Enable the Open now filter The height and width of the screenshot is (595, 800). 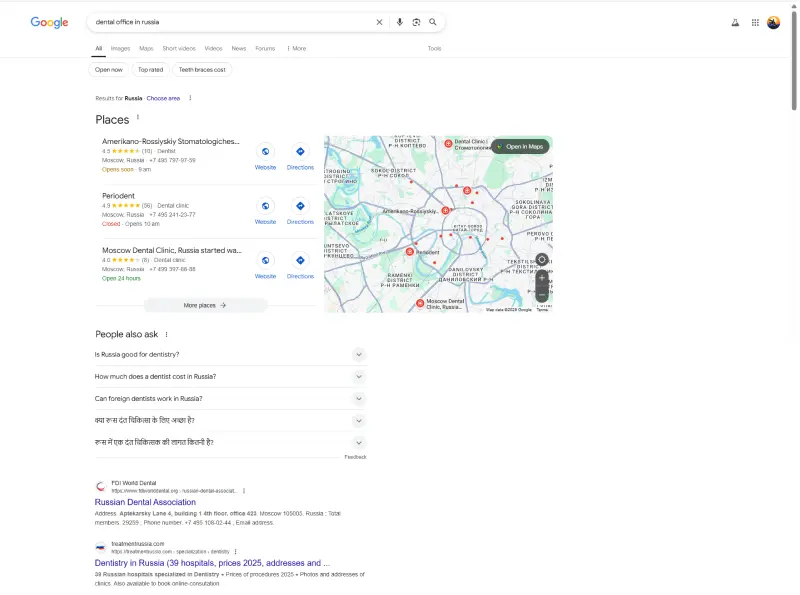coord(108,69)
